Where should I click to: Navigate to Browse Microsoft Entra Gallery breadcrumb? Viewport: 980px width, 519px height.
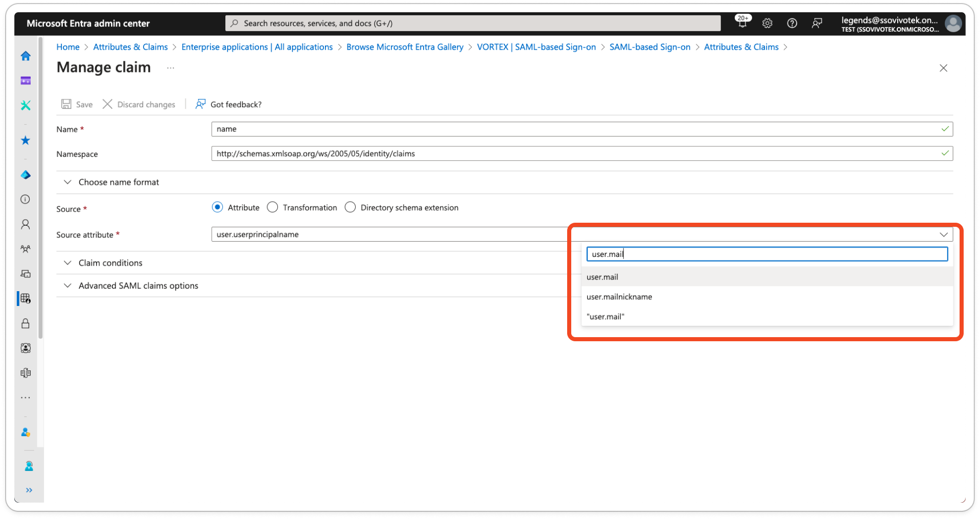tap(405, 46)
